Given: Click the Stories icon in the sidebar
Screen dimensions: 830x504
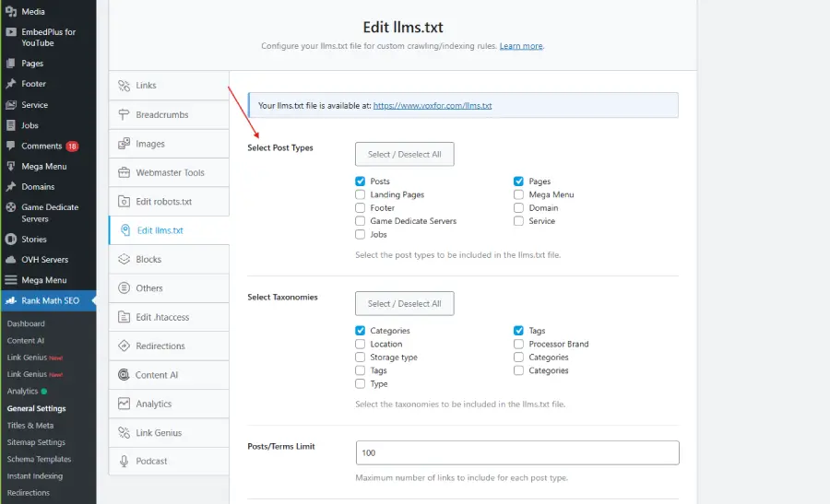Looking at the screenshot, I should [10, 239].
